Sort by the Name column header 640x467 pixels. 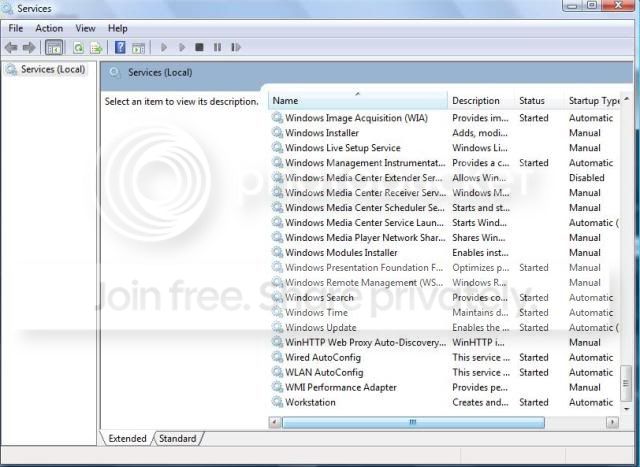point(358,100)
